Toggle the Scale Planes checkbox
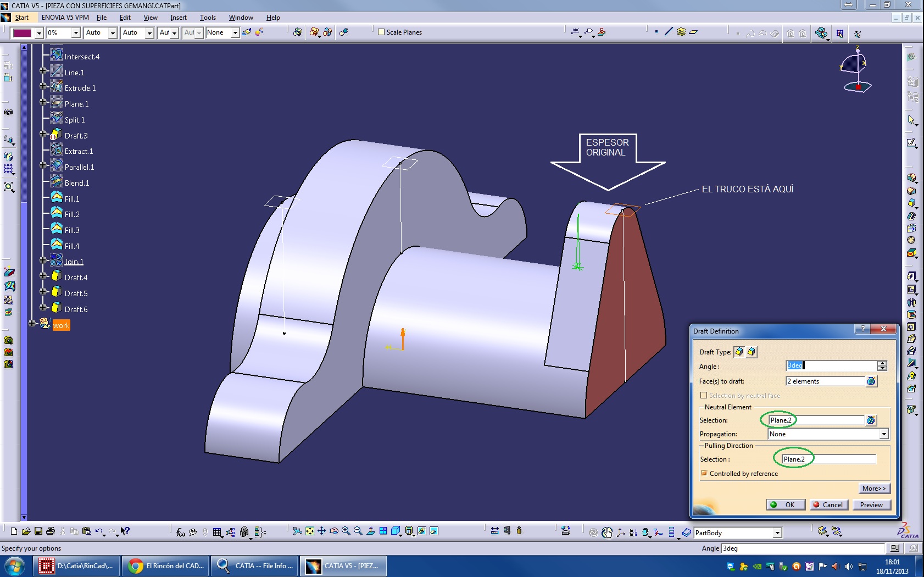Viewport: 924px width, 577px height. pyautogui.click(x=381, y=32)
